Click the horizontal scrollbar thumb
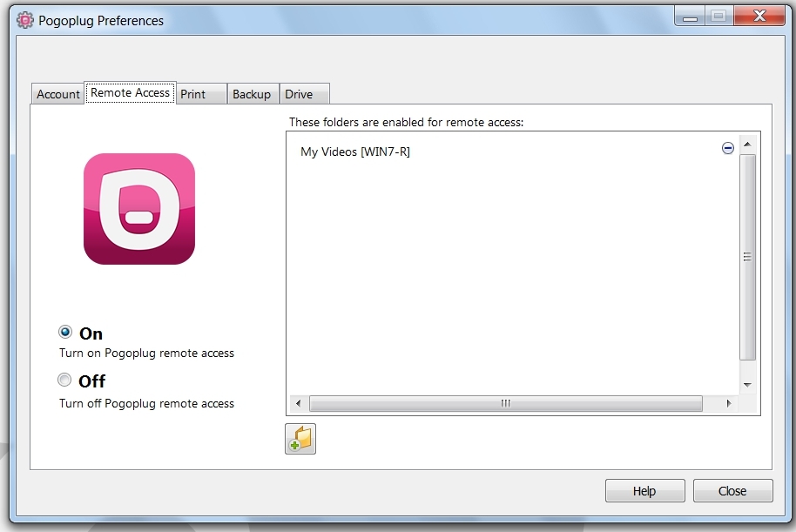 click(x=506, y=403)
